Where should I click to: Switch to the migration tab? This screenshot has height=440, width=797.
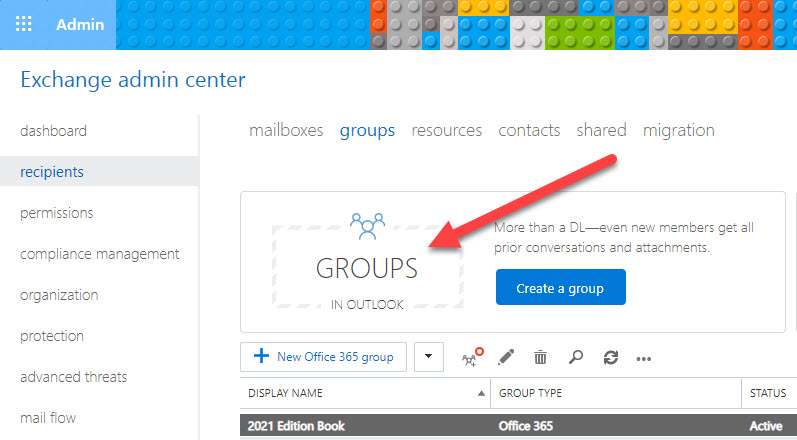click(678, 130)
